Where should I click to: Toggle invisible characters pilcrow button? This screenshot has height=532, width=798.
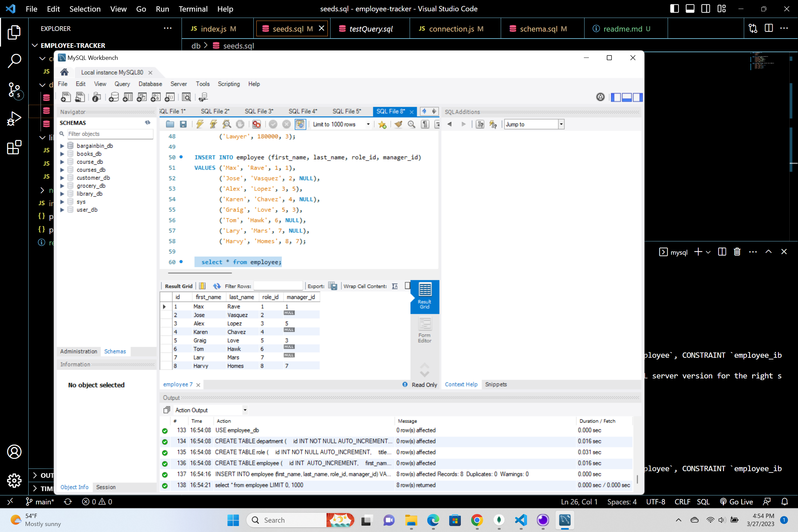pos(425,124)
